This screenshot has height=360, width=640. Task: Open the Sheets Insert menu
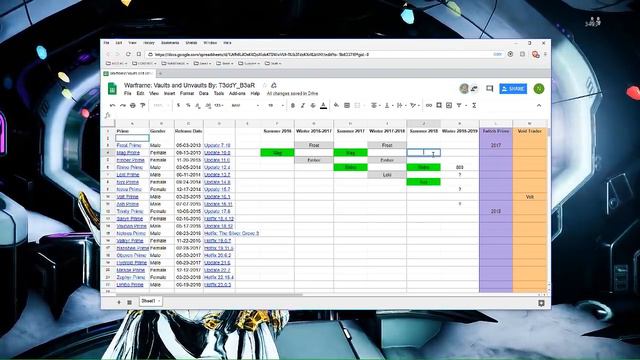(x=169, y=93)
